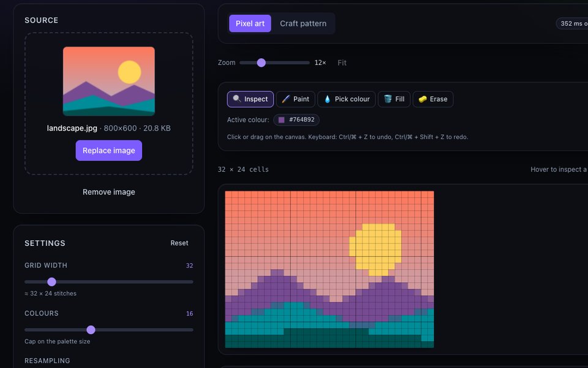588x368 pixels.
Task: Select the Paint brush tool
Action: tap(295, 99)
